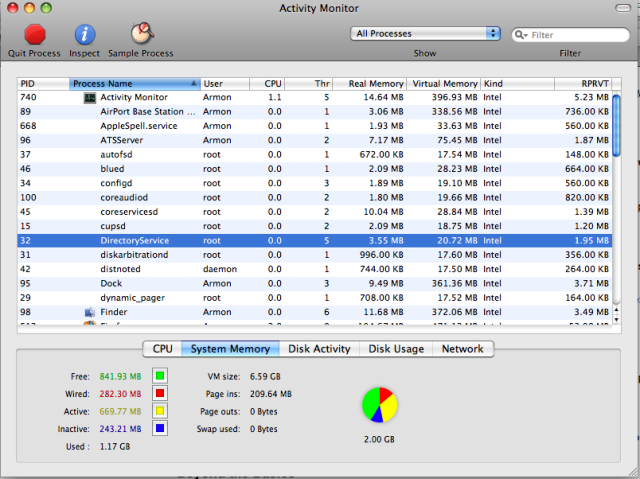
Task: Click the red Wired memory color swatch
Action: 160,393
